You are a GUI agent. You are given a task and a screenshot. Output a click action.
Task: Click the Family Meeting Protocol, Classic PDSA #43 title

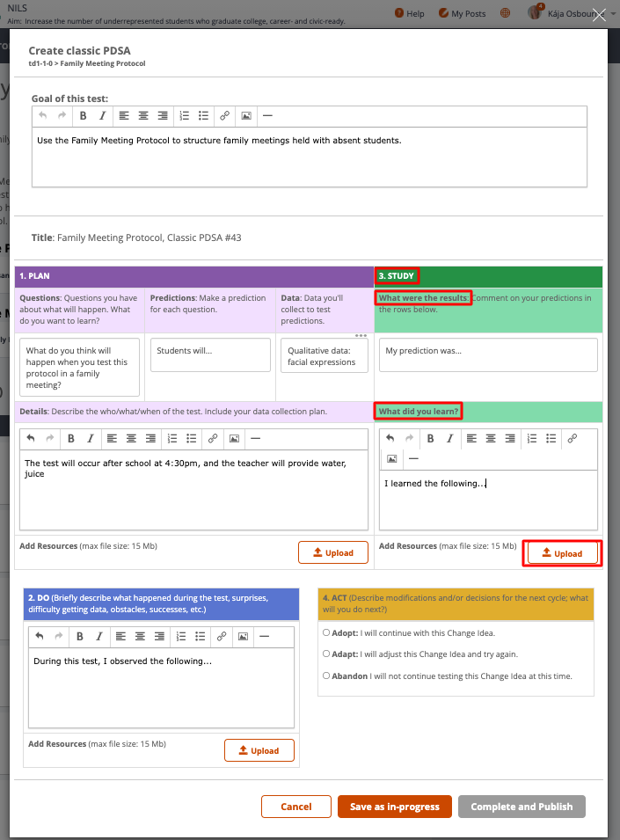click(x=150, y=237)
